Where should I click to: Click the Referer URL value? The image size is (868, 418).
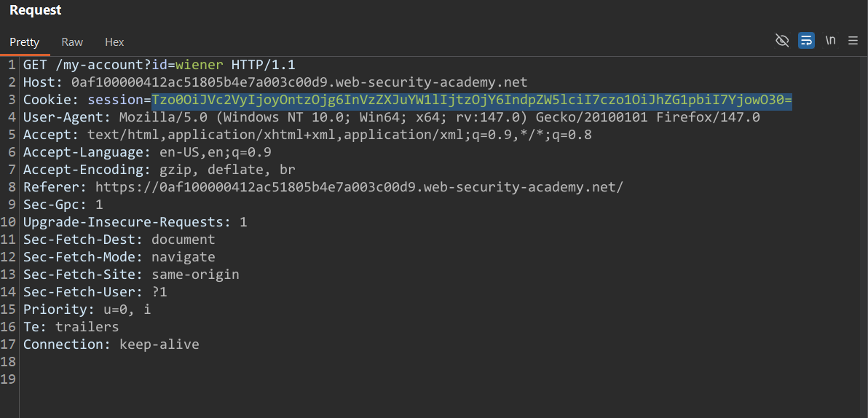pos(359,187)
